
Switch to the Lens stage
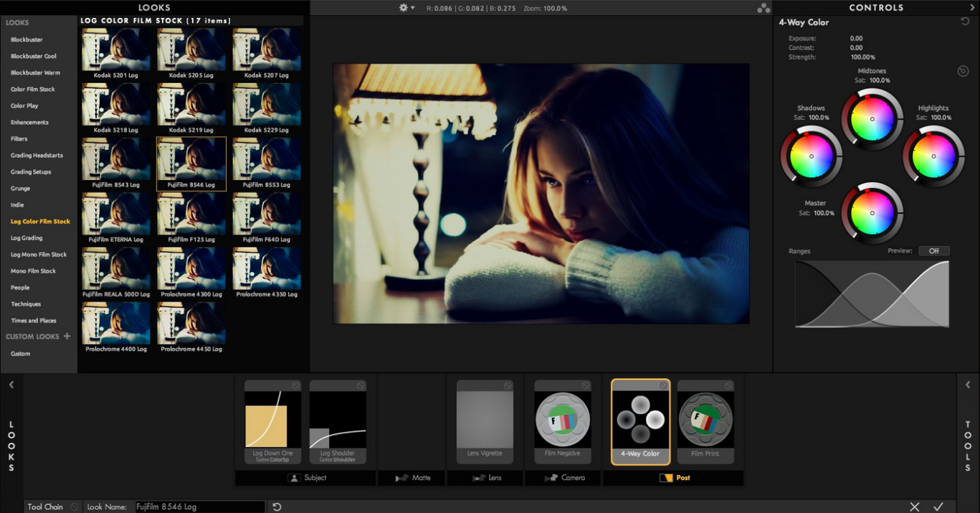(x=485, y=478)
